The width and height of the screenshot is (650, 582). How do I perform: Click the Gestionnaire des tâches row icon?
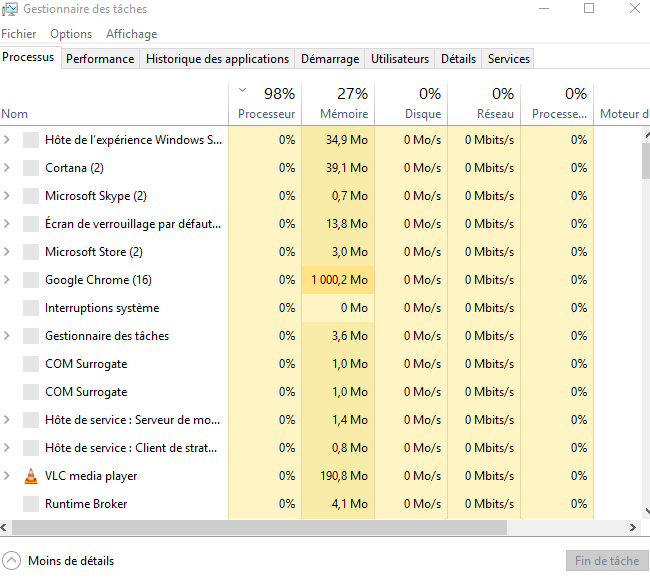31,336
